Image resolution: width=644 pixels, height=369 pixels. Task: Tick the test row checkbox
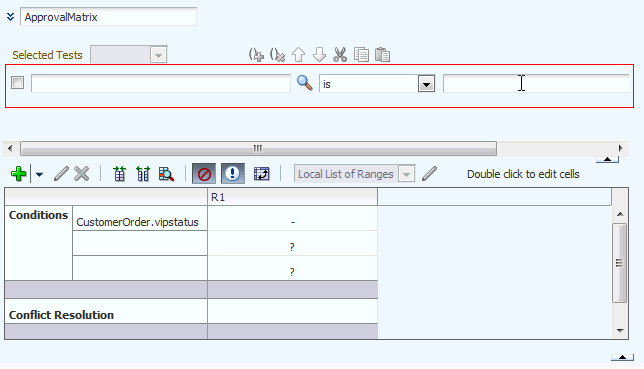pyautogui.click(x=18, y=83)
